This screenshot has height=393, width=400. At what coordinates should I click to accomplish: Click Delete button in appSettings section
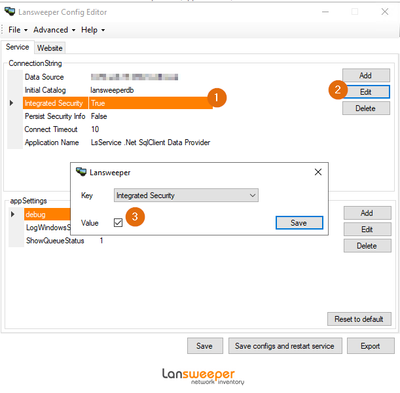[x=367, y=246]
